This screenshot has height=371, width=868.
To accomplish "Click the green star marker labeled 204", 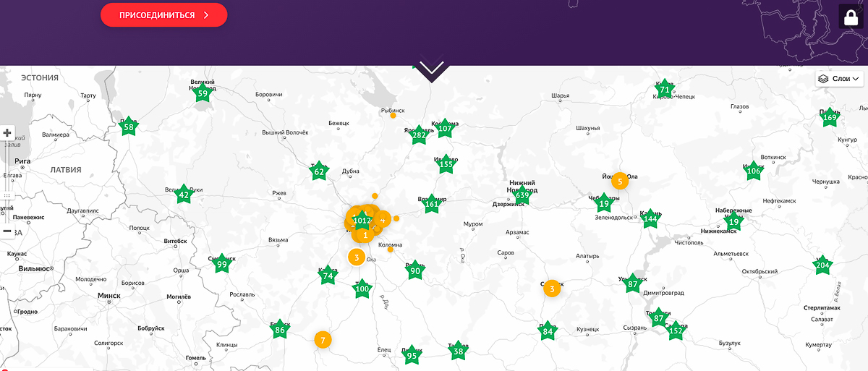I will click(x=822, y=265).
